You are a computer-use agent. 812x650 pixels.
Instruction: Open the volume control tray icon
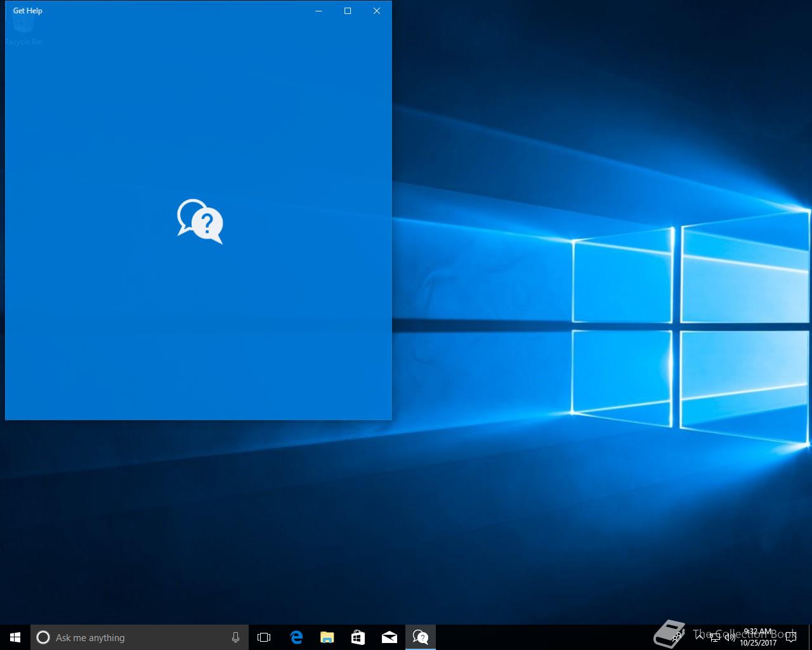pos(730,637)
